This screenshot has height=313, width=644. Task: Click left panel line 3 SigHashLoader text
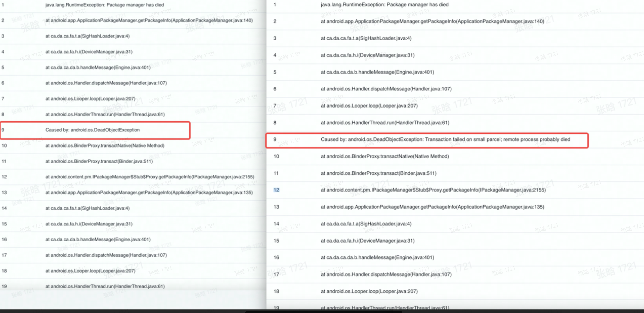tap(87, 36)
